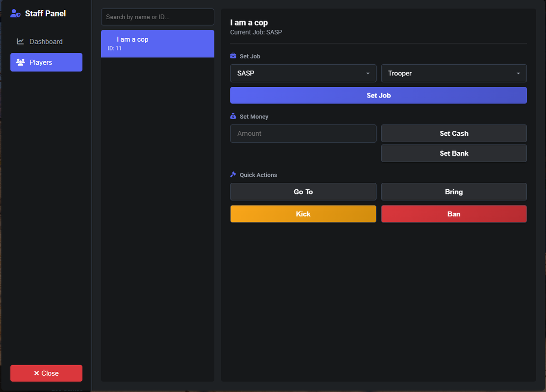546x392 pixels.
Task: Click the 'Set Job' section label
Action: (x=250, y=56)
